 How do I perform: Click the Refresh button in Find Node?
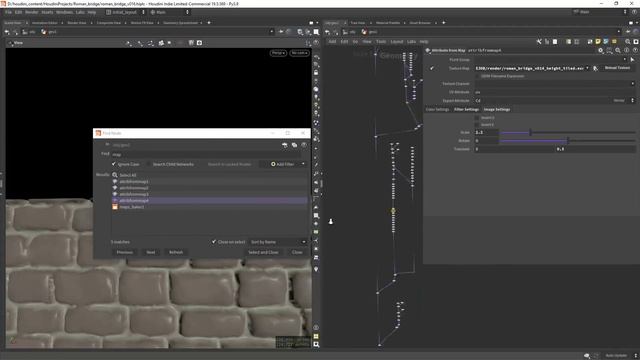pos(176,252)
